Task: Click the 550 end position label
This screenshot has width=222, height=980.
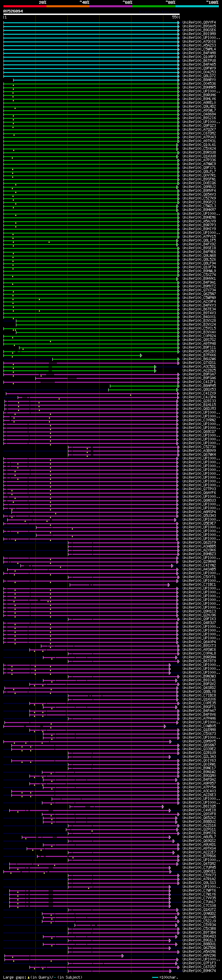Action: [x=175, y=17]
